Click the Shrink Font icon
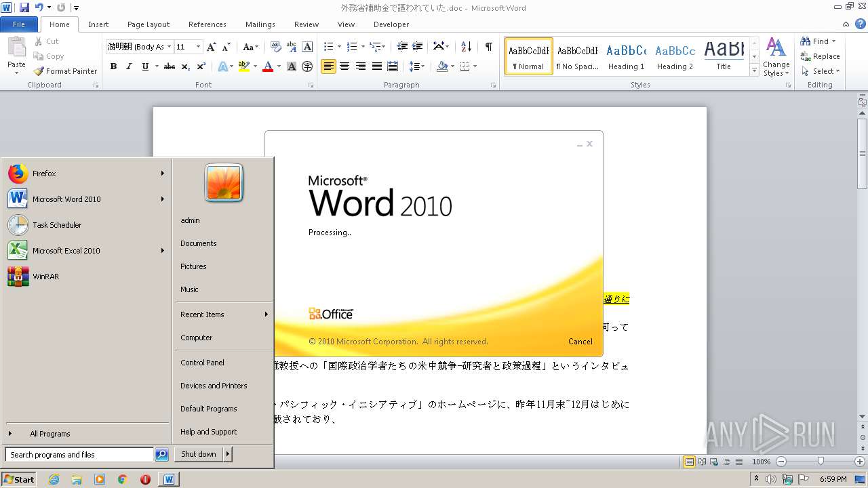This screenshot has height=488, width=868. (227, 47)
